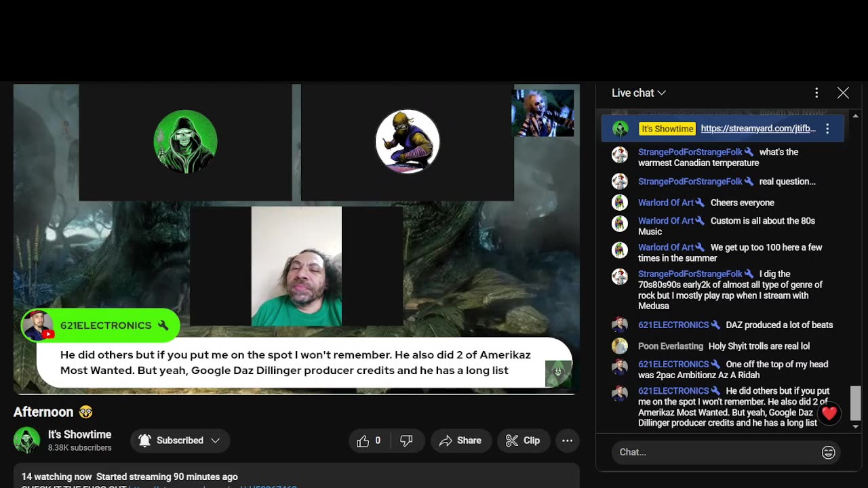The width and height of the screenshot is (868, 488).
Task: Click 621ELECTRONICS avatar on DAZ produced message
Action: coord(620,325)
